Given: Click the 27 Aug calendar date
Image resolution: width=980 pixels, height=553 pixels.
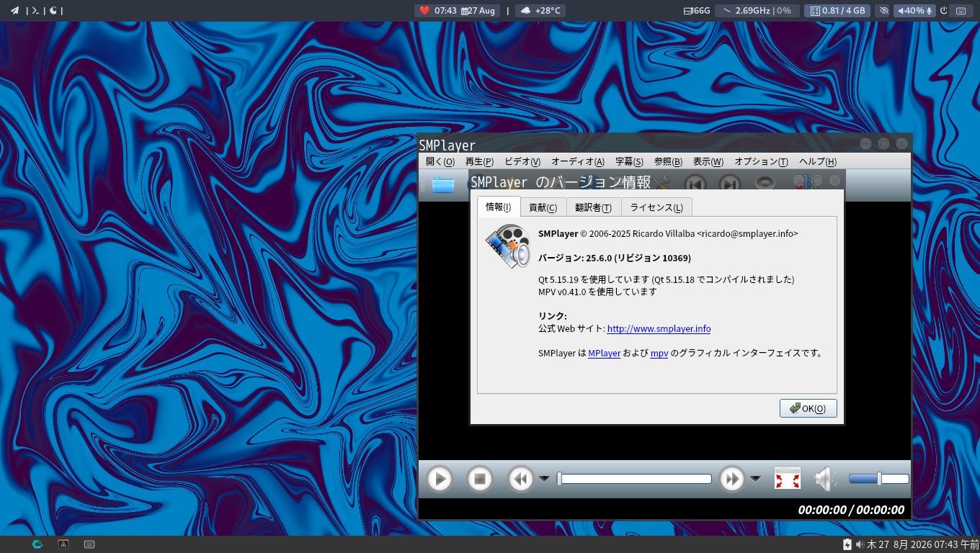Looking at the screenshot, I should tap(478, 11).
